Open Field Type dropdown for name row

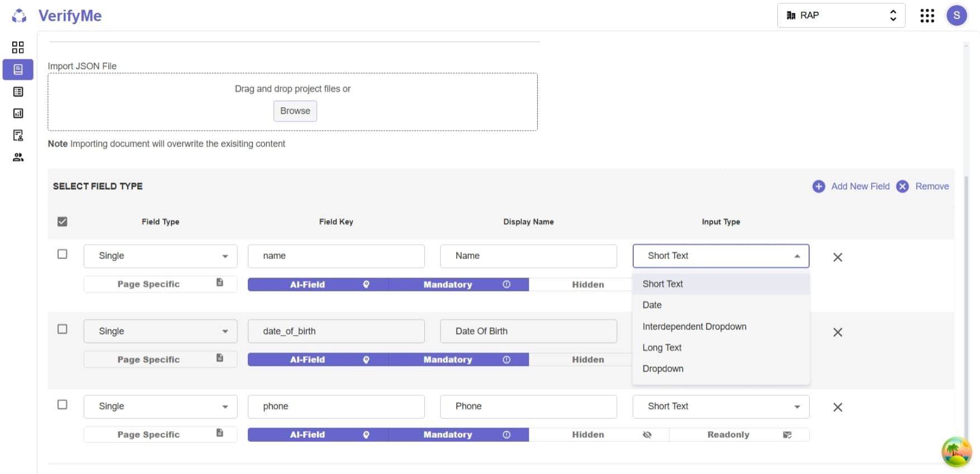tap(160, 256)
